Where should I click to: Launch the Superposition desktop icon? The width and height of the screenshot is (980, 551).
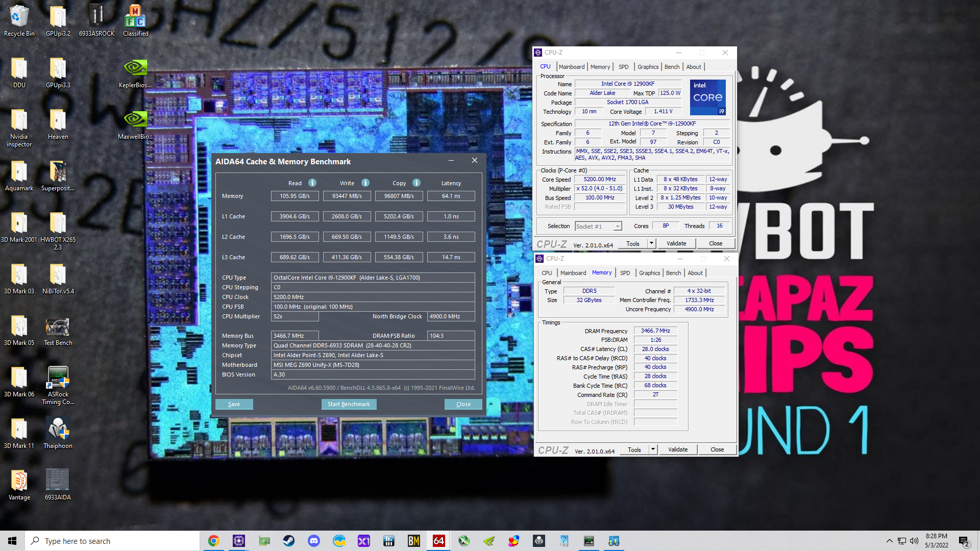[x=58, y=176]
